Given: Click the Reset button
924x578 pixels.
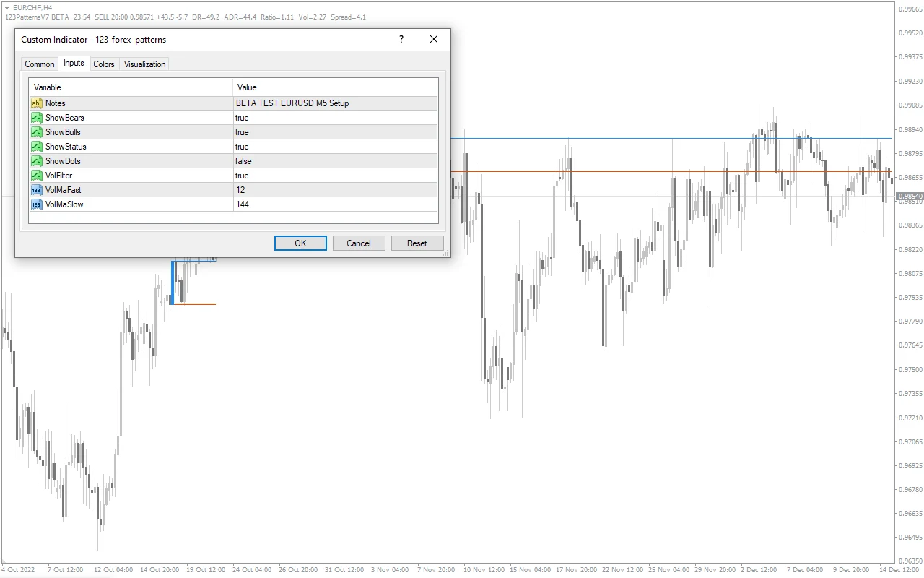Looking at the screenshot, I should [417, 243].
